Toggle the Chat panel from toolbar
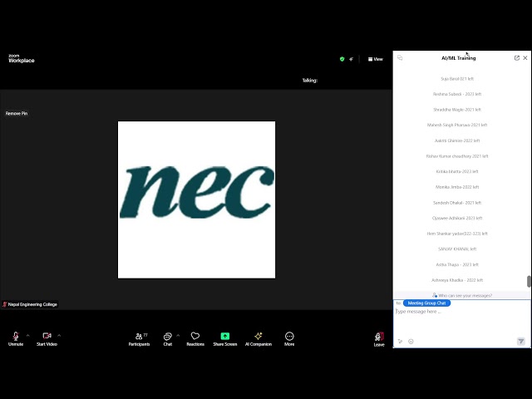 click(x=168, y=339)
